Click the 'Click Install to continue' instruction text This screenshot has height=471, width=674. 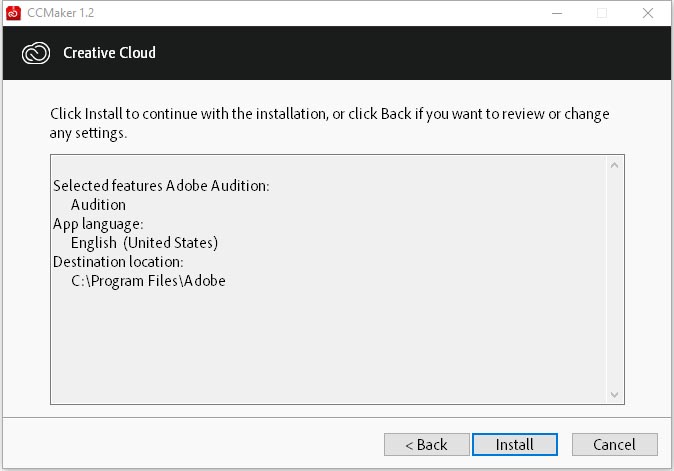click(x=329, y=123)
